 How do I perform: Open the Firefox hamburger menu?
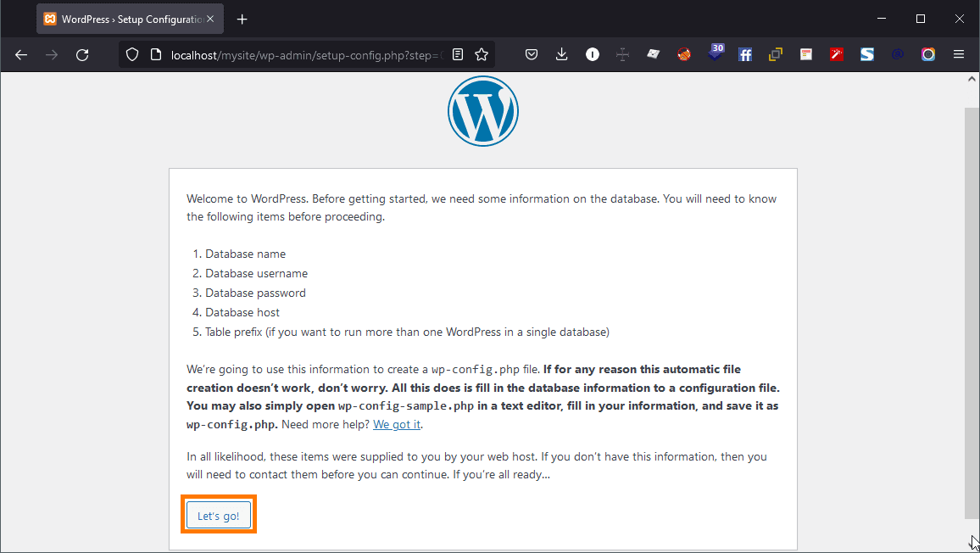click(959, 55)
